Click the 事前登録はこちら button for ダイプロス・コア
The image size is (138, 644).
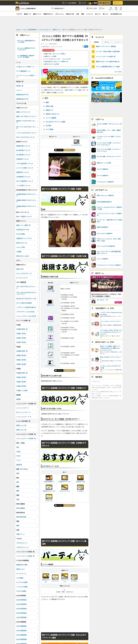point(118,302)
